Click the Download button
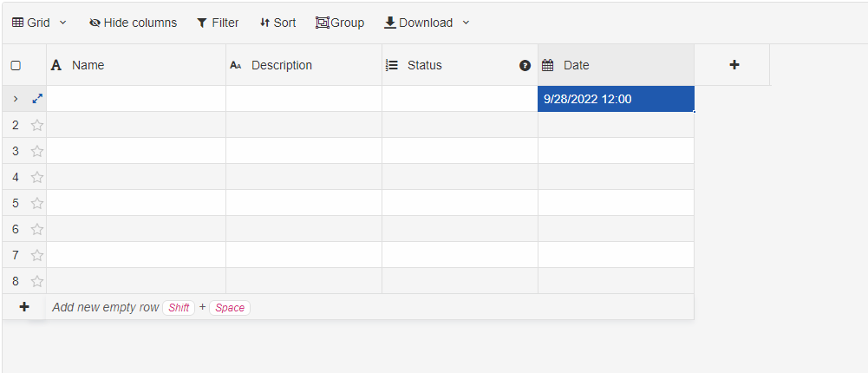The image size is (868, 373). tap(419, 23)
